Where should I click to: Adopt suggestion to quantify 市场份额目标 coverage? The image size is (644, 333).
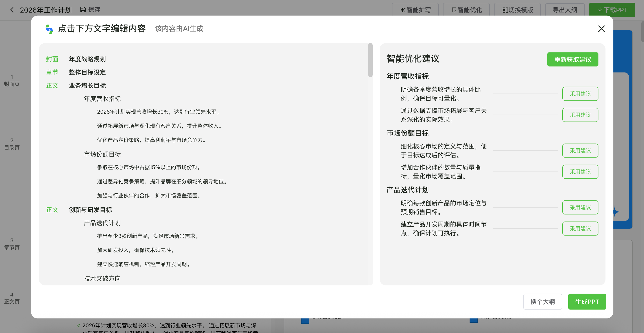click(x=580, y=172)
